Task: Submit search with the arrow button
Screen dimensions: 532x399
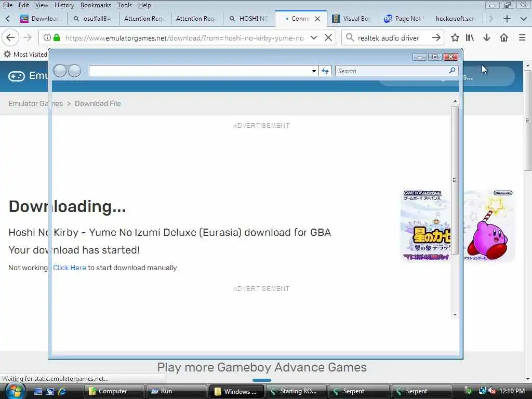Action: tap(436, 37)
